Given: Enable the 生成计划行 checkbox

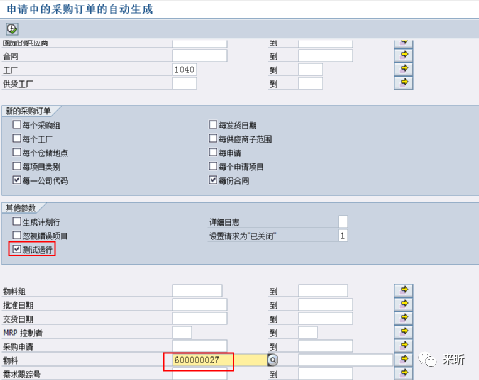Looking at the screenshot, I should (17, 221).
